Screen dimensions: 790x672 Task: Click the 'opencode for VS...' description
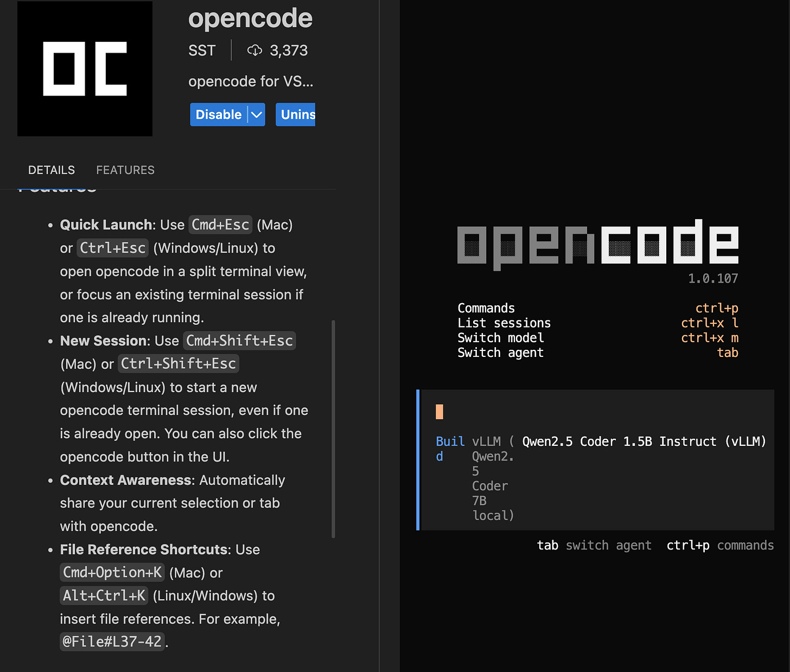click(x=251, y=81)
